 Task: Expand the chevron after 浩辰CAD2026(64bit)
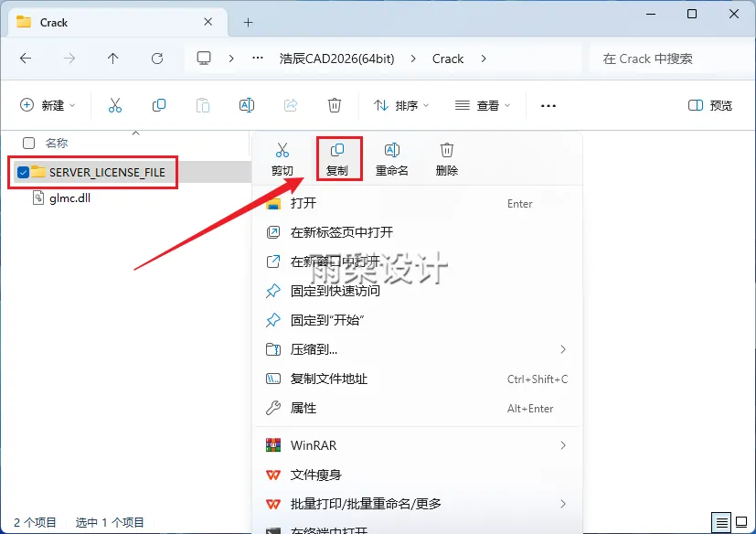click(x=413, y=59)
